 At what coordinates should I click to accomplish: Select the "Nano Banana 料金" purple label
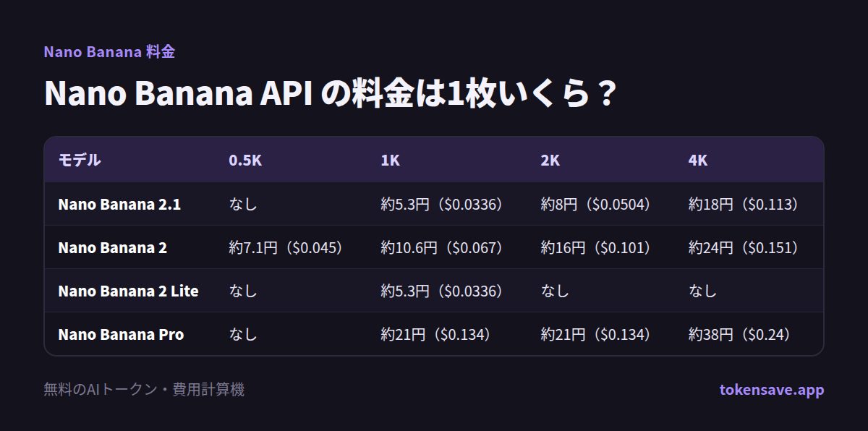click(x=109, y=52)
